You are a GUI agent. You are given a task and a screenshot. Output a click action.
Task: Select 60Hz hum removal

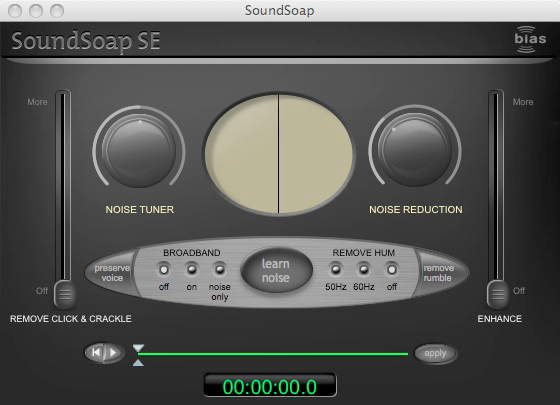click(364, 269)
